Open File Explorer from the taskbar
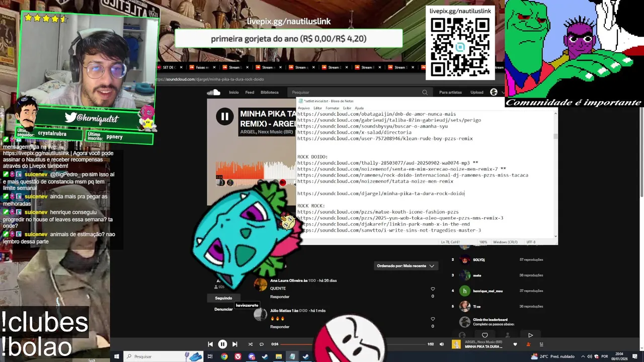 (278, 356)
